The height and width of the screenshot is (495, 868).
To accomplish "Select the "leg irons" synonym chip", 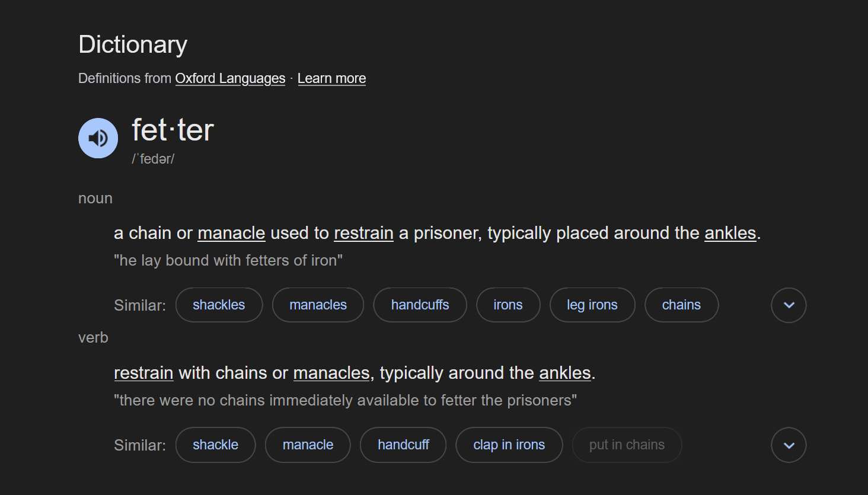I will (x=592, y=305).
